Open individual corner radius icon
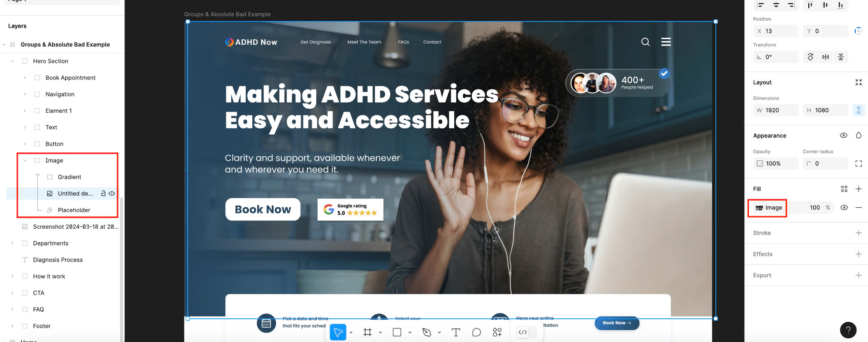 click(859, 164)
